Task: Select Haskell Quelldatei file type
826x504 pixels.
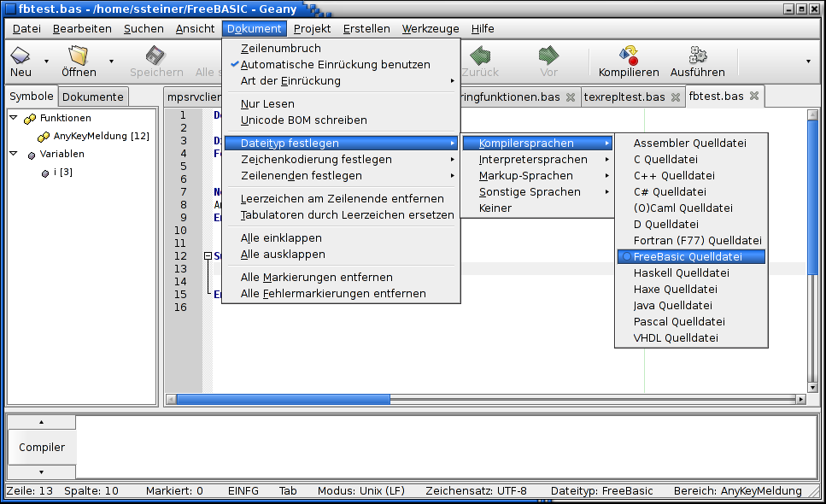Action: point(691,273)
